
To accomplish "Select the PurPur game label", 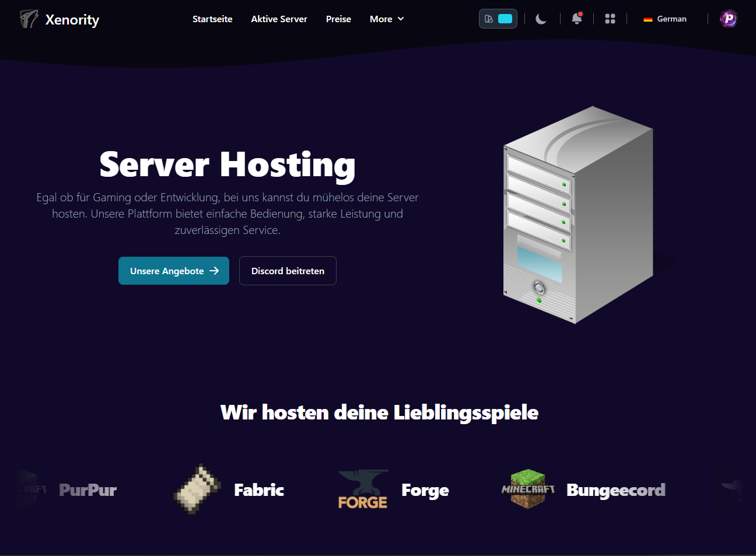I will [88, 490].
